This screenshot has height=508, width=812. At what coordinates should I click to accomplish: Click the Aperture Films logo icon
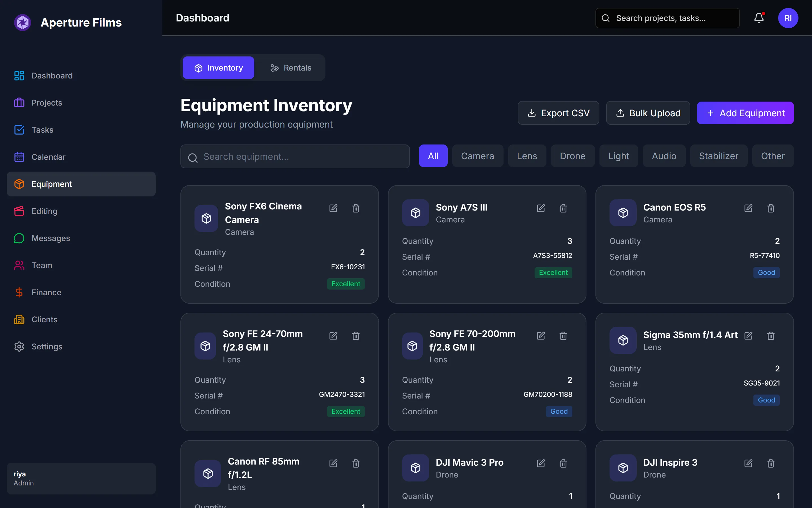coord(23,23)
